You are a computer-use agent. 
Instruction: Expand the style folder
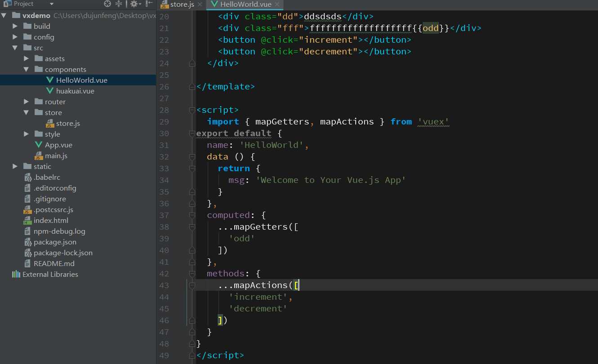click(x=27, y=134)
